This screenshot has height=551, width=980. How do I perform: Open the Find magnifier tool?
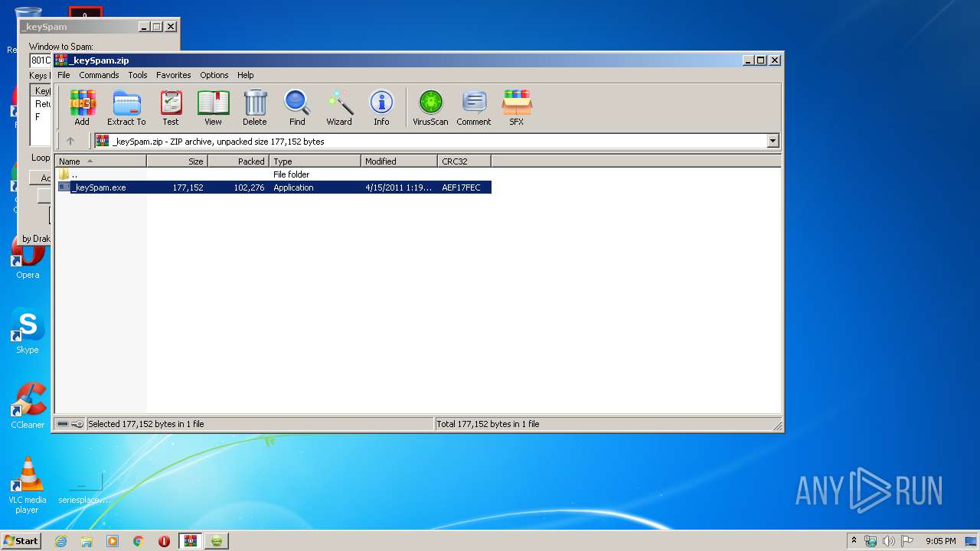(x=297, y=107)
